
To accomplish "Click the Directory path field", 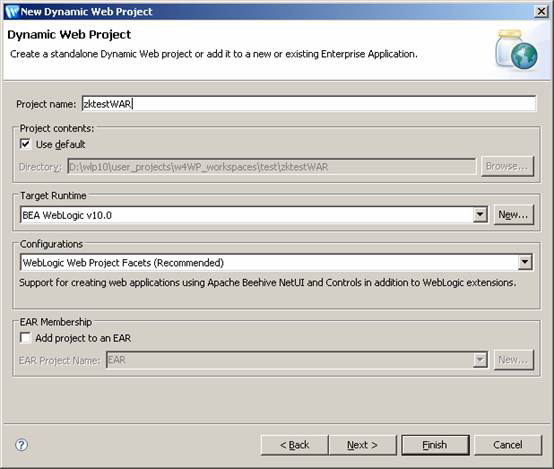I will pos(271,166).
